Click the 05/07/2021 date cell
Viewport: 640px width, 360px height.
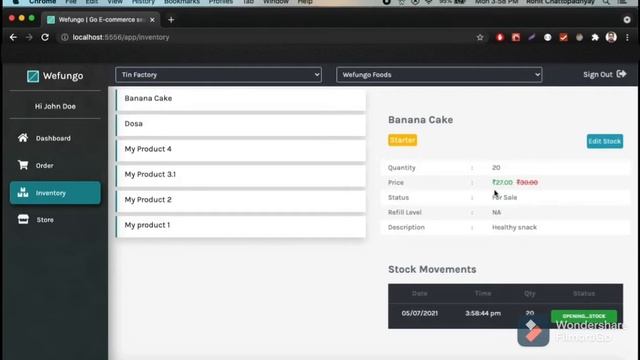pyautogui.click(x=420, y=313)
